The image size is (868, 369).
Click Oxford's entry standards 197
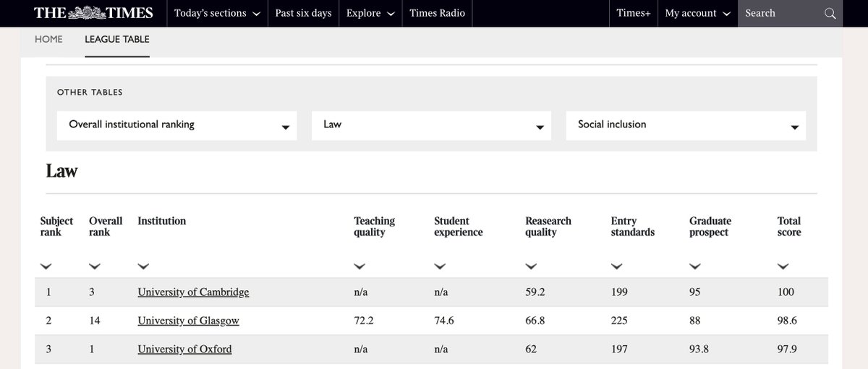tap(619, 349)
